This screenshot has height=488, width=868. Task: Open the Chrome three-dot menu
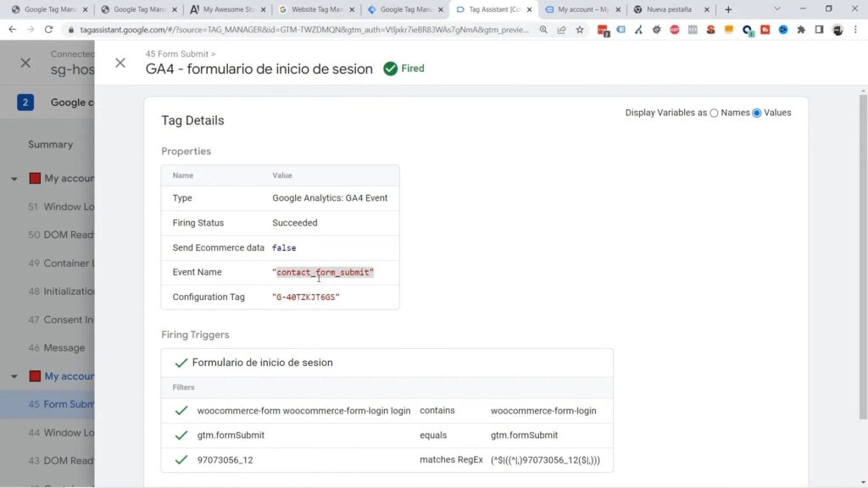[856, 30]
